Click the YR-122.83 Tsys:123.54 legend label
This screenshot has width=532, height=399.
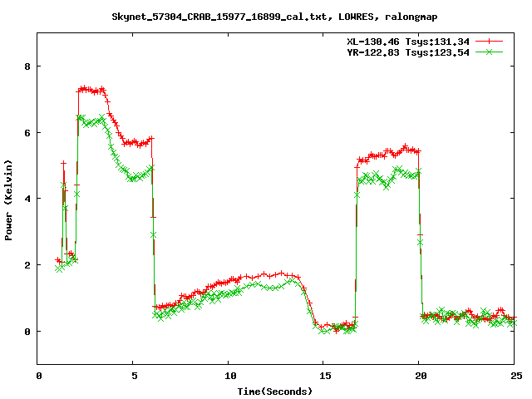pos(408,52)
